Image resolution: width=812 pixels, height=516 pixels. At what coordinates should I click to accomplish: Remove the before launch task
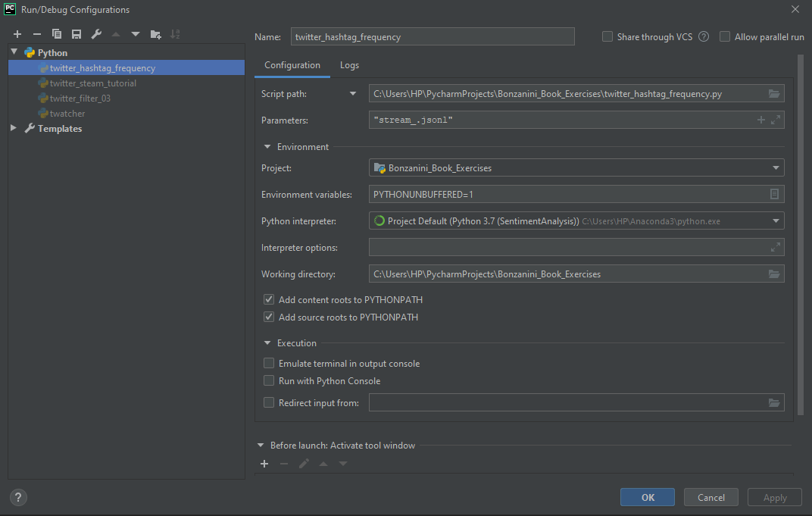coord(284,464)
